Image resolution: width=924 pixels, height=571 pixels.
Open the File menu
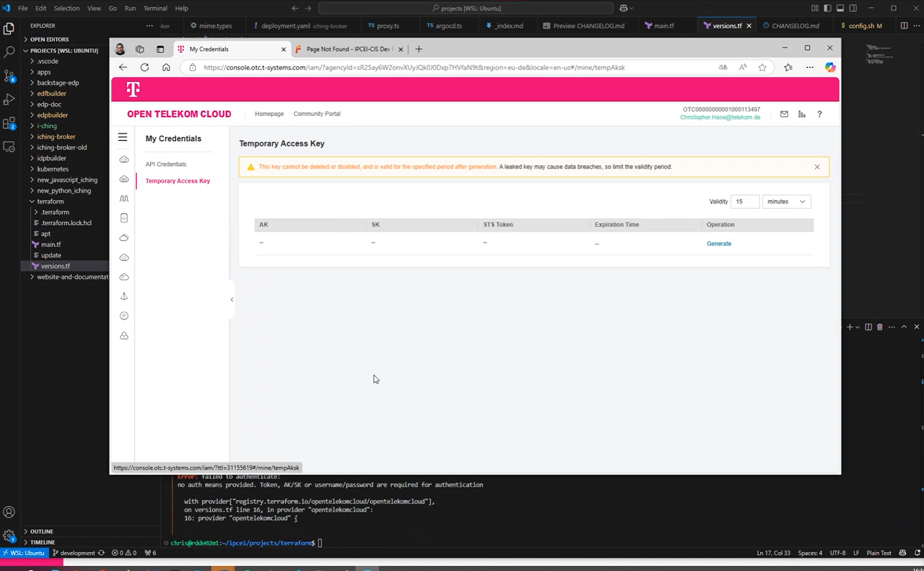(x=22, y=8)
